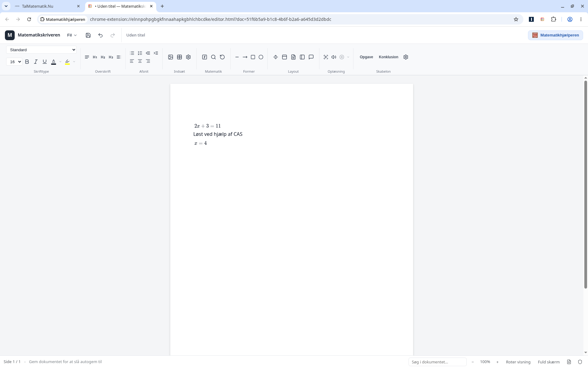
Task: Save the document using the floppy disk icon
Action: (x=88, y=35)
